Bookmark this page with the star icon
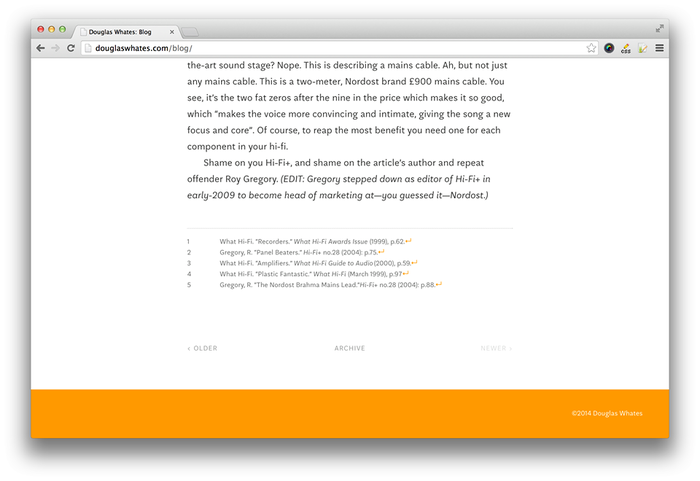This screenshot has width=700, height=481. 591,48
